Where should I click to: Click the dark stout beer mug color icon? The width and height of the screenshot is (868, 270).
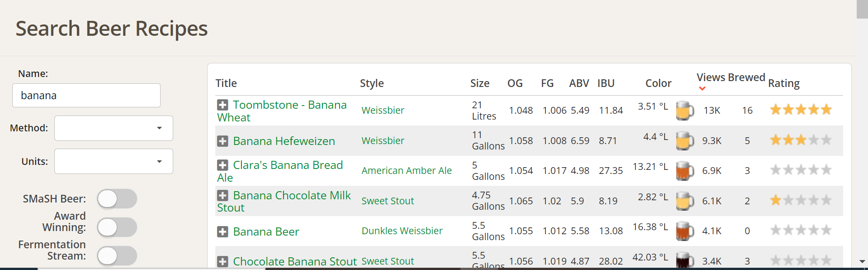[x=685, y=260]
